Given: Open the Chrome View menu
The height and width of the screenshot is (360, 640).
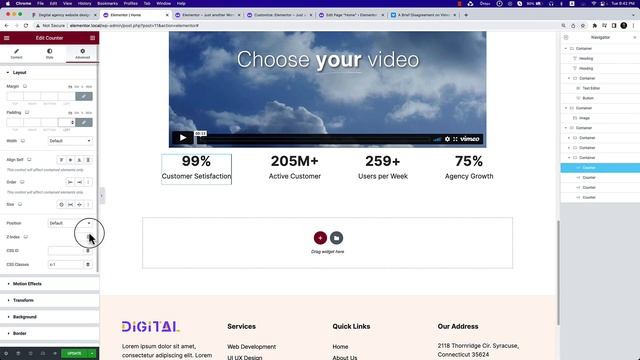Looking at the screenshot, I should (x=67, y=3).
